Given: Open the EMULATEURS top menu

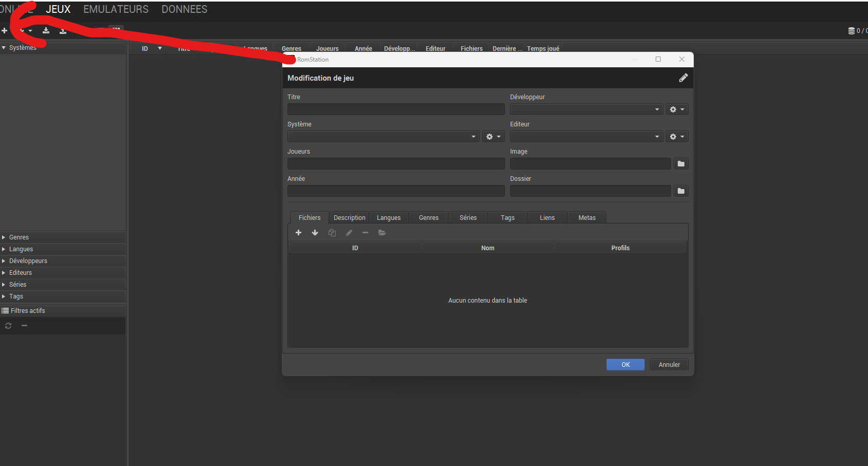Looking at the screenshot, I should coord(116,9).
